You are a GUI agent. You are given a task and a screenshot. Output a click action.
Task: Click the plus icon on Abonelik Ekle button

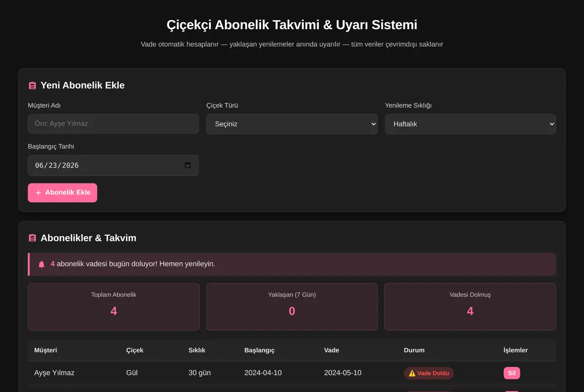point(38,193)
